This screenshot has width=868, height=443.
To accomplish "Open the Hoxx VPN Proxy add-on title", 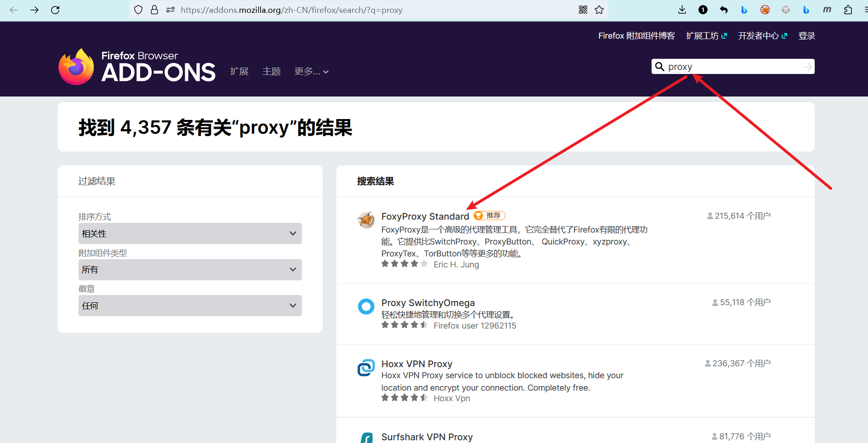I will tap(417, 364).
